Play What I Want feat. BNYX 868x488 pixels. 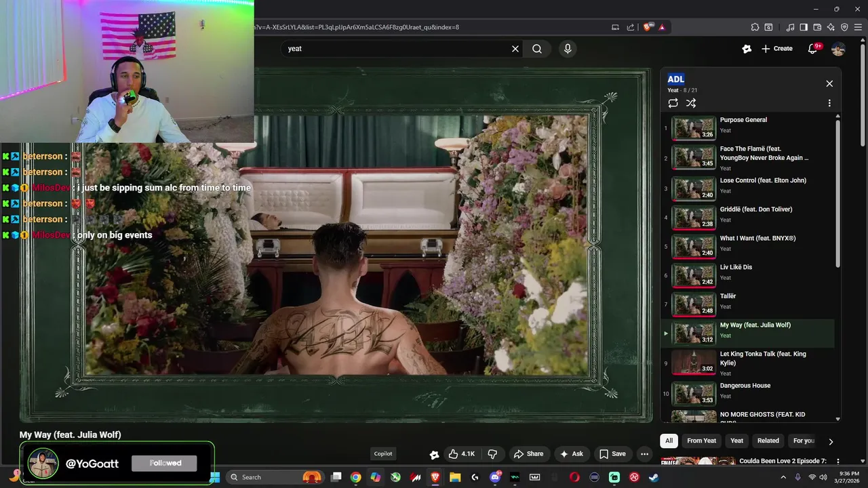coord(748,246)
